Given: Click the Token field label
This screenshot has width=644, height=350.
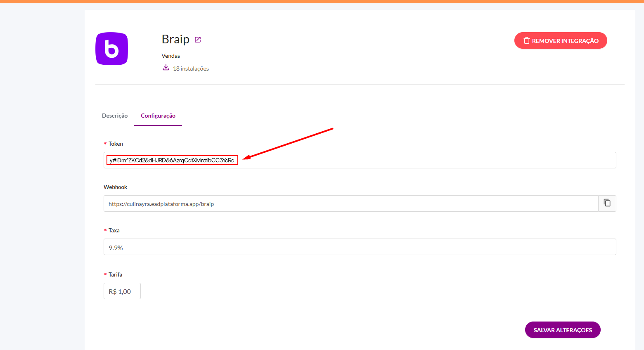Looking at the screenshot, I should (x=116, y=144).
